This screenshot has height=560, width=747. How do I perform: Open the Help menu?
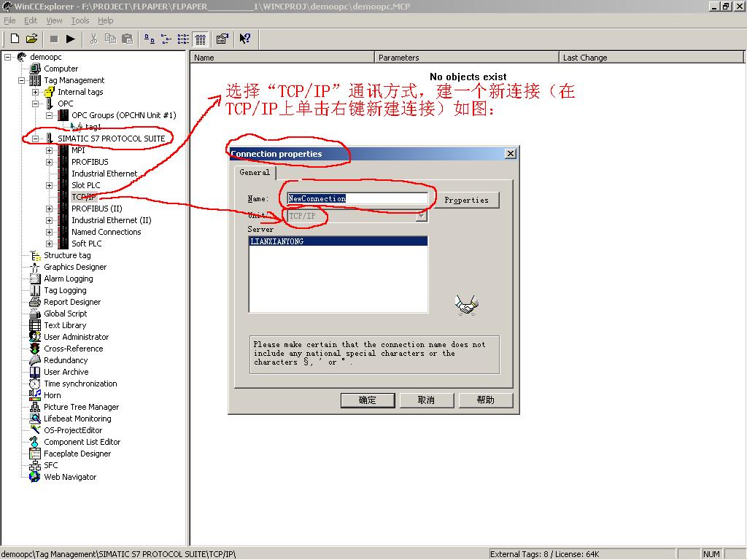coord(105,20)
